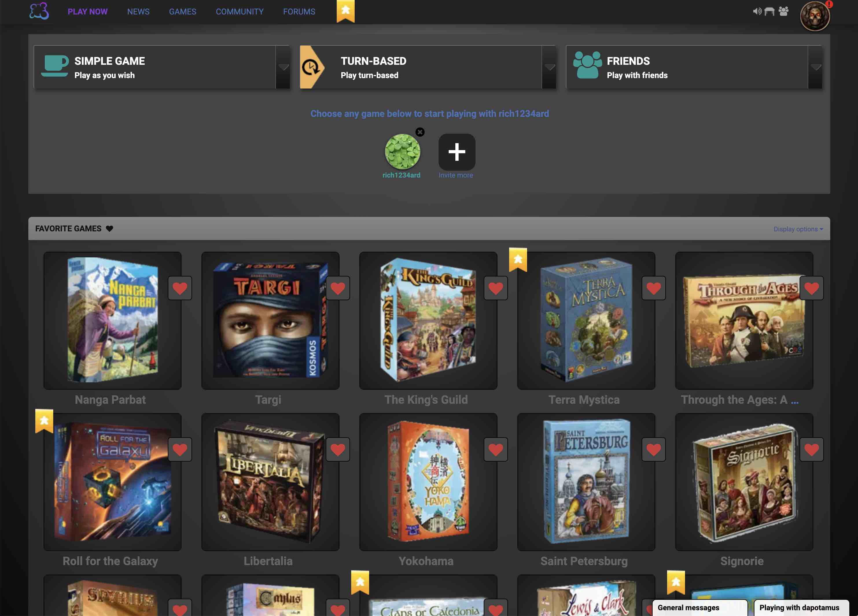Mute sound with the speaker icon
The height and width of the screenshot is (616, 858).
pyautogui.click(x=757, y=11)
